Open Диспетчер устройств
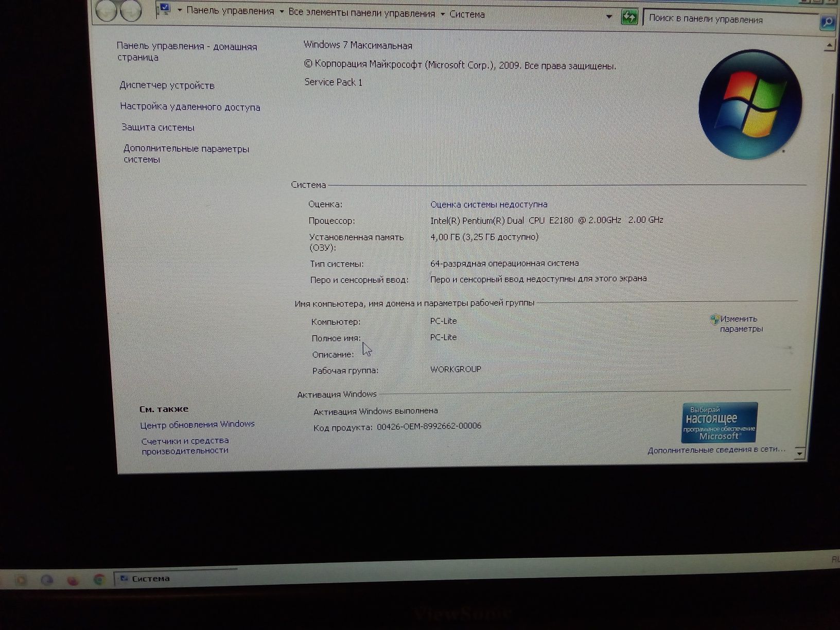This screenshot has height=630, width=840. click(x=167, y=85)
